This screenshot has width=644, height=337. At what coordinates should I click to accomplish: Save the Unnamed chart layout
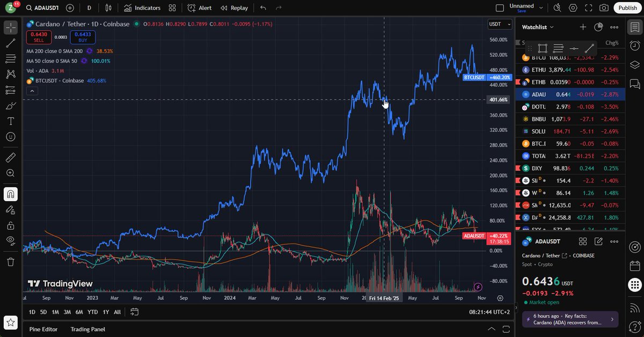pos(522,11)
